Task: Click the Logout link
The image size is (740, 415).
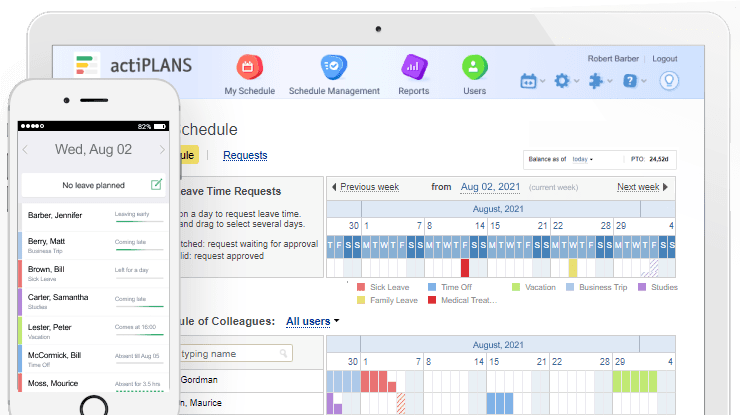Action: click(x=664, y=59)
